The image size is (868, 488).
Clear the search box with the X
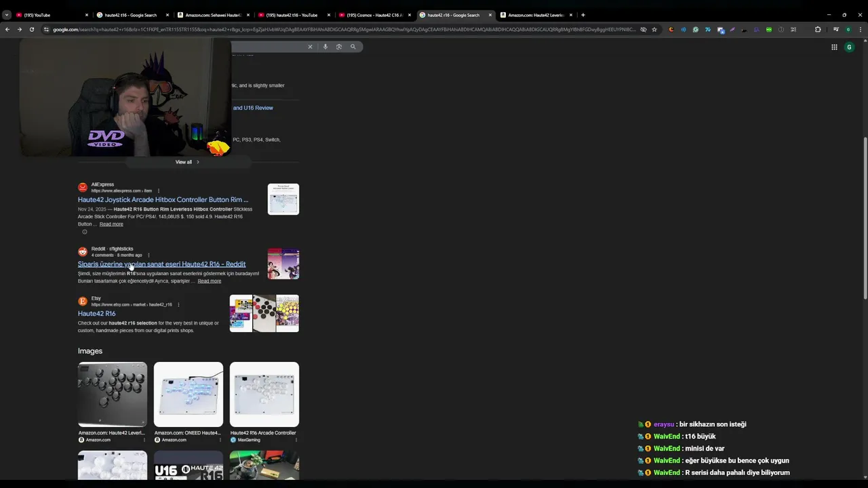point(310,47)
